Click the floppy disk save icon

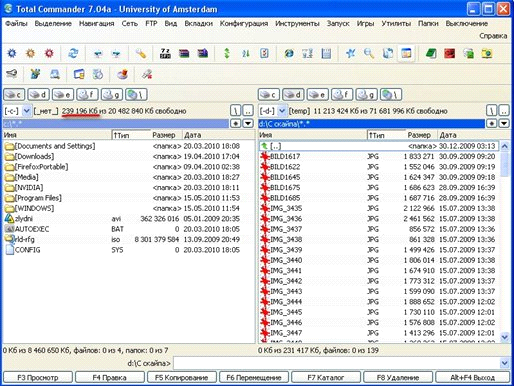(326, 53)
